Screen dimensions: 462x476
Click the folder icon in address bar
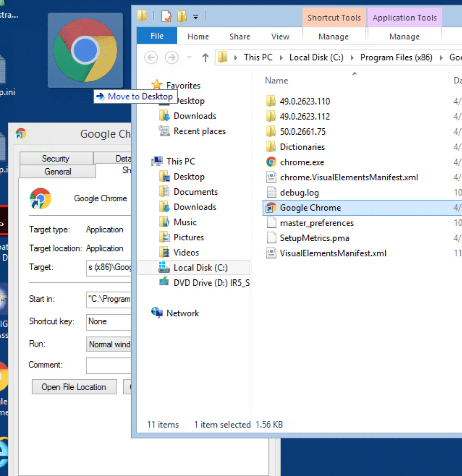point(223,57)
